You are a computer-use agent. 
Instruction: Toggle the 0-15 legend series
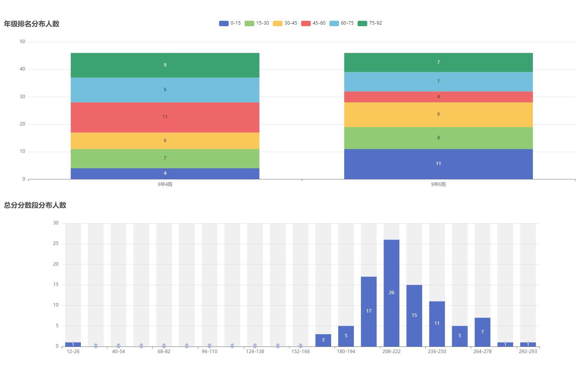tap(230, 23)
